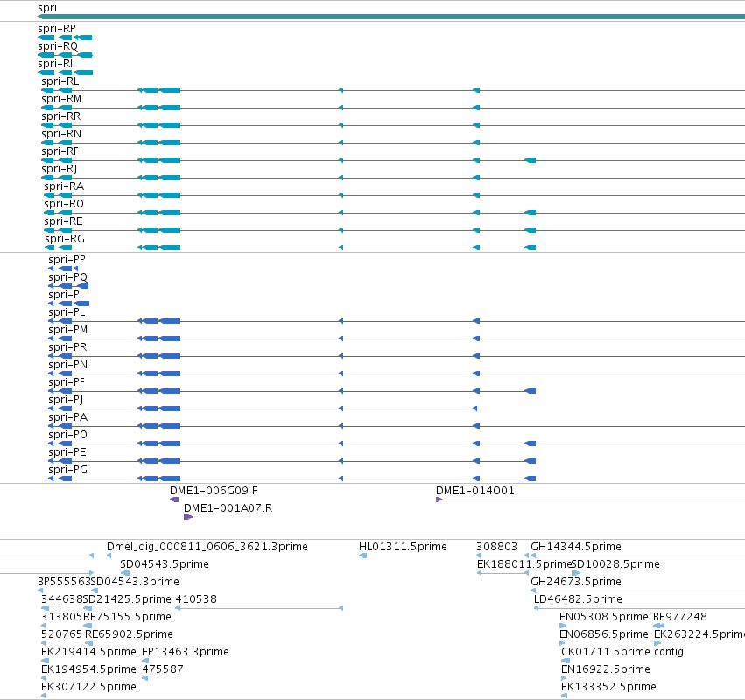Select the spri gene label
The height and width of the screenshot is (700, 745).
(x=47, y=8)
